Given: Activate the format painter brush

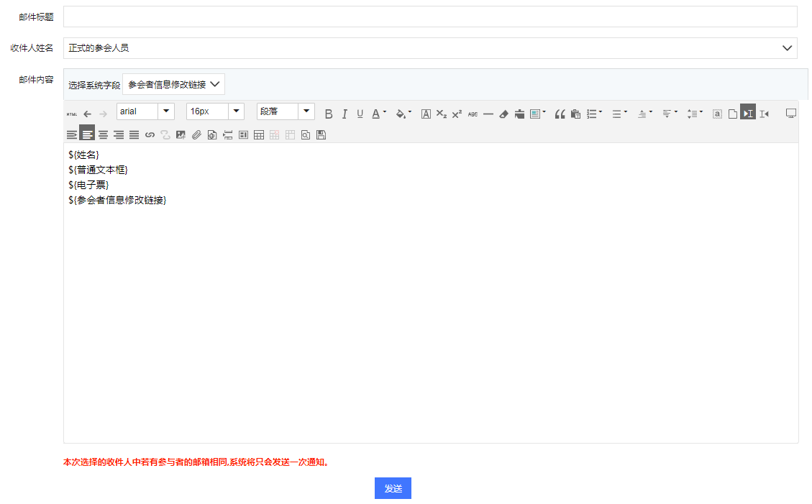Looking at the screenshot, I should click(x=519, y=114).
